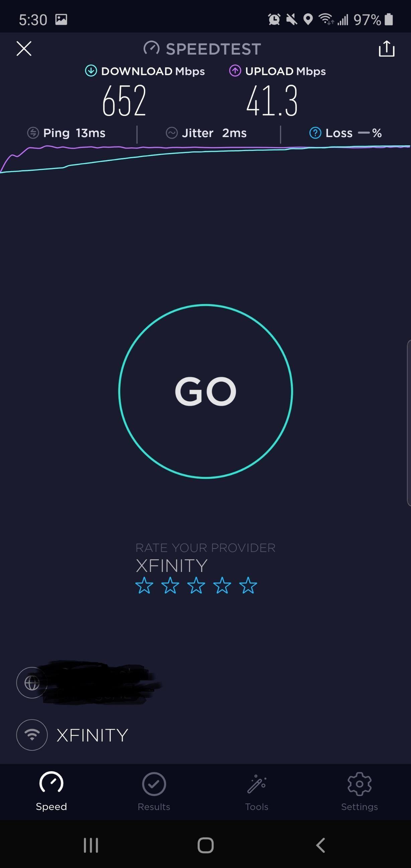Rate XFINITY five stars
The width and height of the screenshot is (411, 868).
click(248, 585)
